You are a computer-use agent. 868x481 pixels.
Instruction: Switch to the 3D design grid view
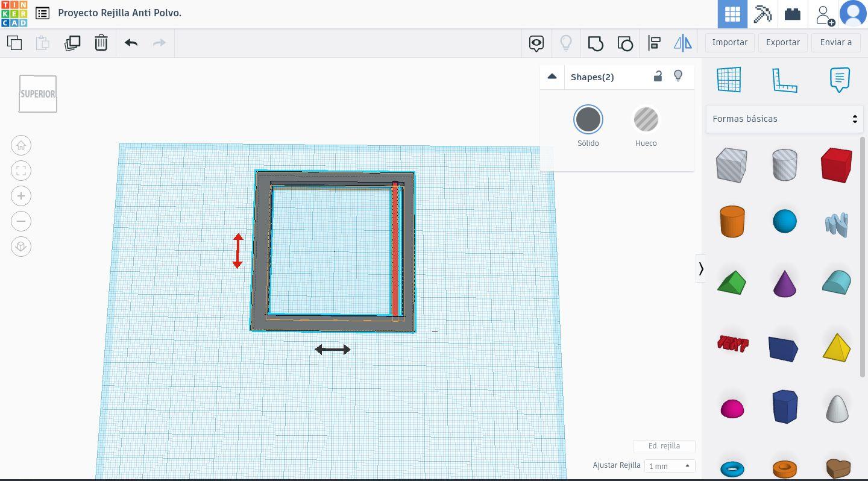coord(732,14)
